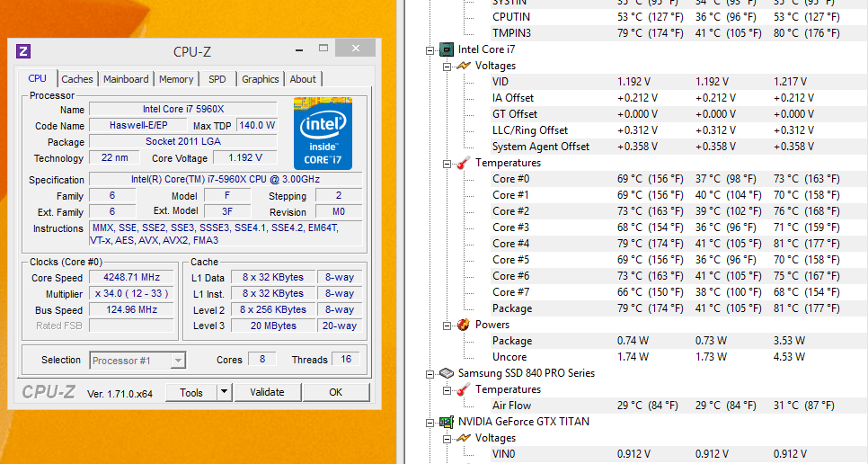Switch to the SPD tab
The width and height of the screenshot is (868, 464).
217,79
